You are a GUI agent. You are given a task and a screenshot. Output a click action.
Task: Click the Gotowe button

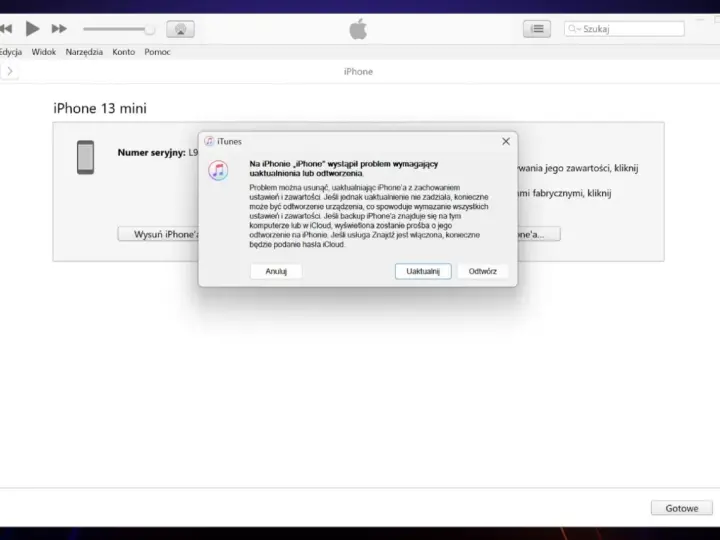tap(682, 508)
